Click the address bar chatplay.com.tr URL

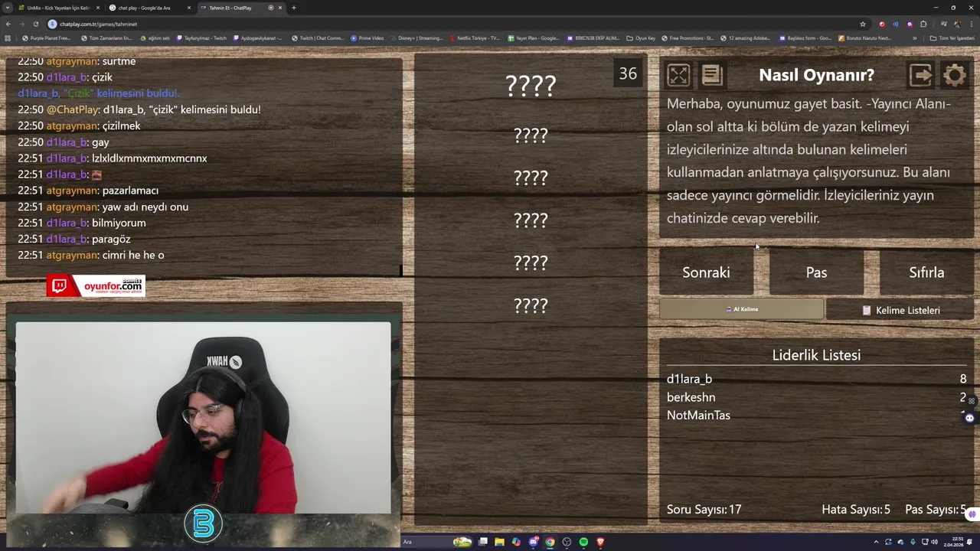[98, 24]
